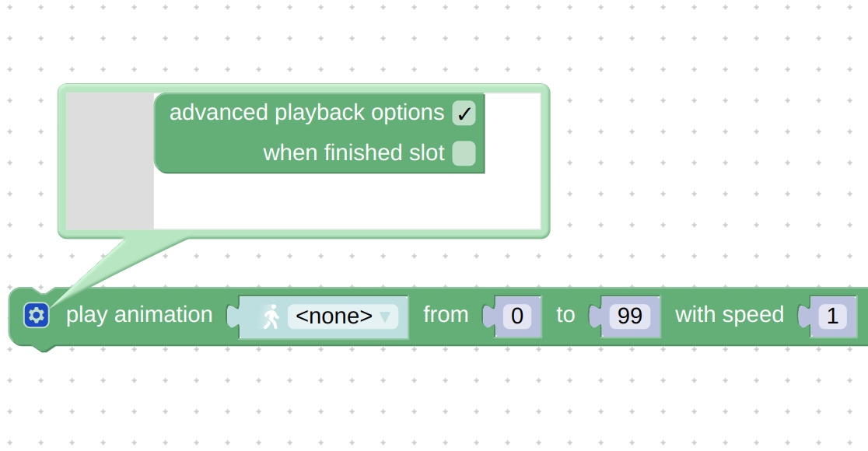Click the running figure animation icon

pyautogui.click(x=271, y=316)
